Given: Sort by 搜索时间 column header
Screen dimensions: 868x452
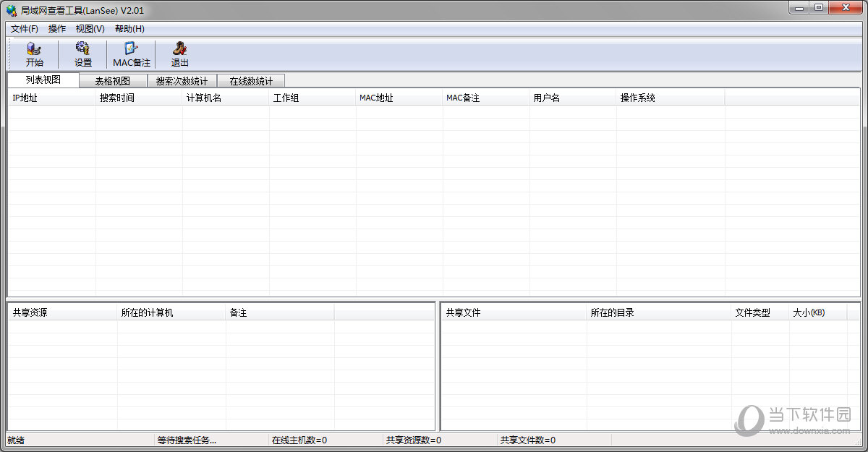Looking at the screenshot, I should [x=139, y=98].
